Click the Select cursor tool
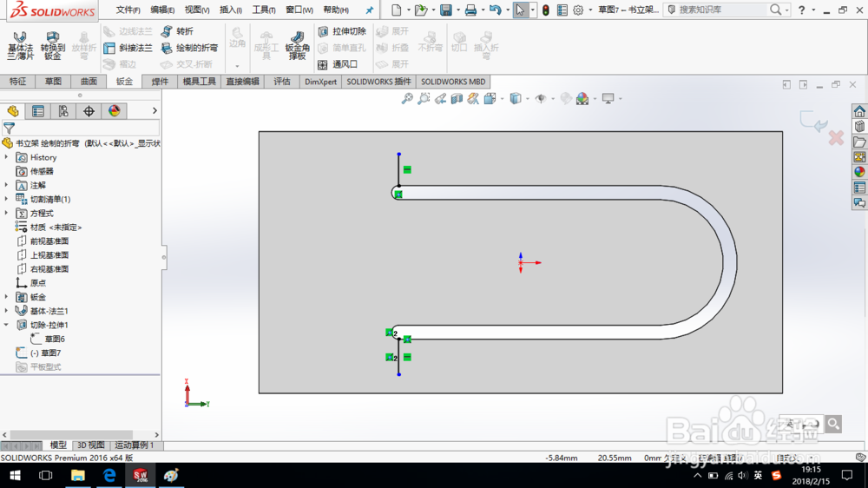The height and width of the screenshot is (488, 868). click(520, 10)
